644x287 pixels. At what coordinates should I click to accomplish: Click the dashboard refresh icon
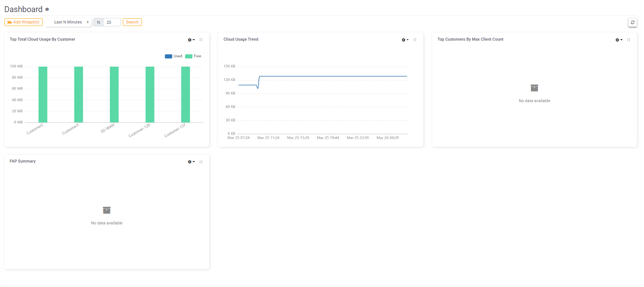point(632,22)
